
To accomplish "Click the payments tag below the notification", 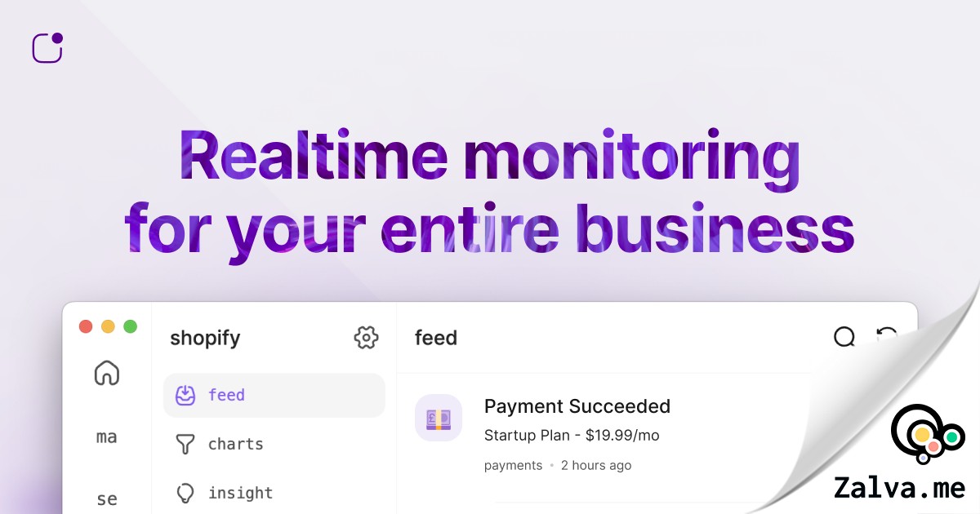I will point(513,465).
